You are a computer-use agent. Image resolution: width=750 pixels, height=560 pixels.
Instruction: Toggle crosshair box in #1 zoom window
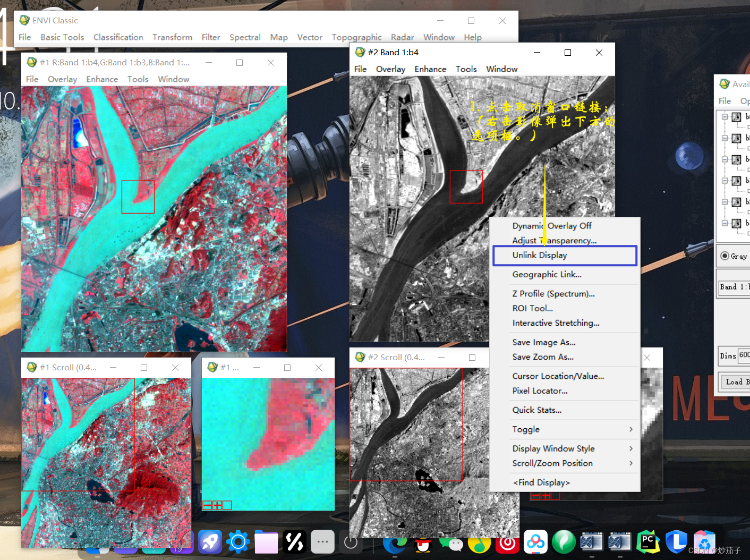coord(227,505)
